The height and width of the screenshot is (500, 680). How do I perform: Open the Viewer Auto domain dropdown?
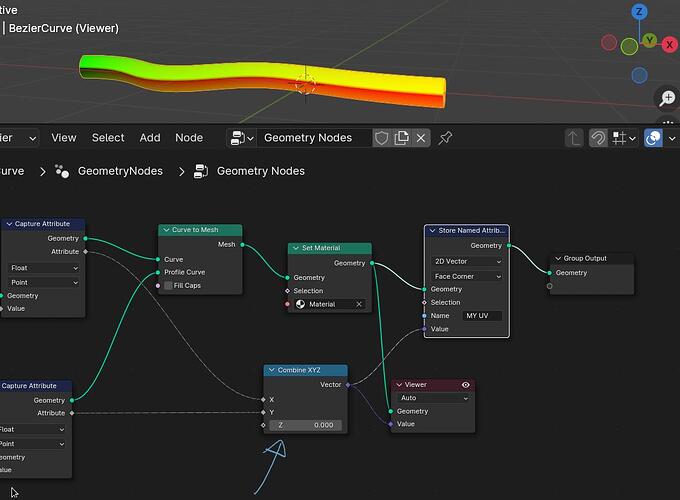(x=434, y=398)
